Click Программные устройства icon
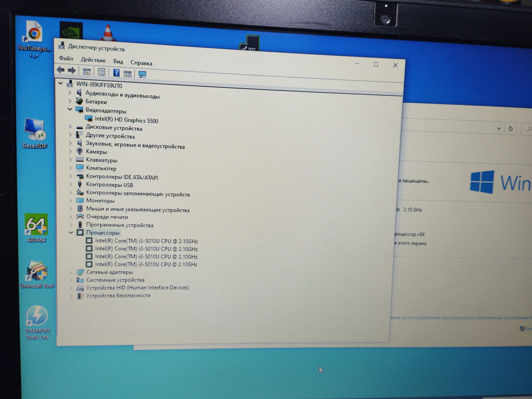The height and width of the screenshot is (399, 532). click(x=80, y=224)
